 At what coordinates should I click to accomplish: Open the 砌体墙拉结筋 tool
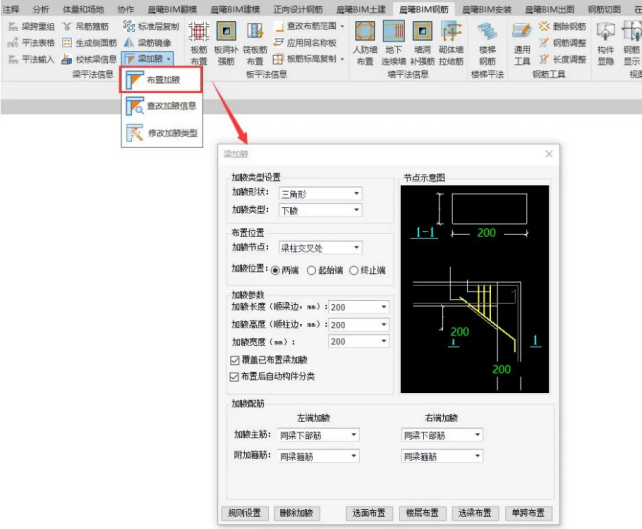451,43
